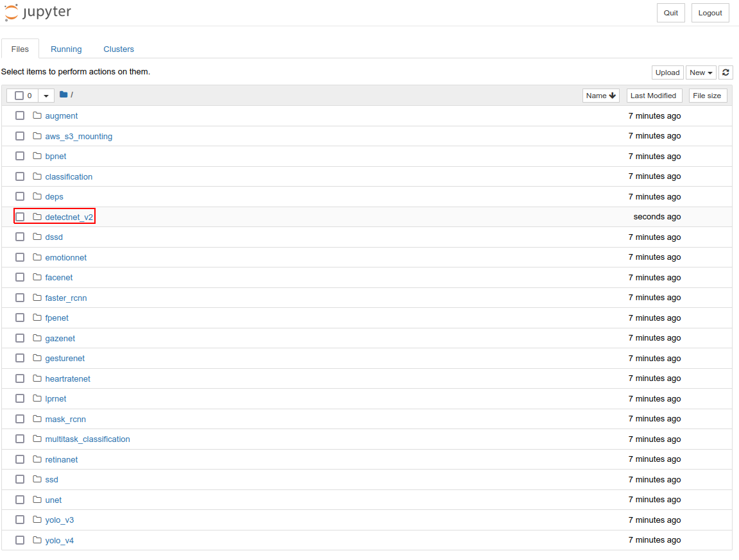Open the unet folder link
Viewport: 739px width, 560px height.
coord(53,500)
